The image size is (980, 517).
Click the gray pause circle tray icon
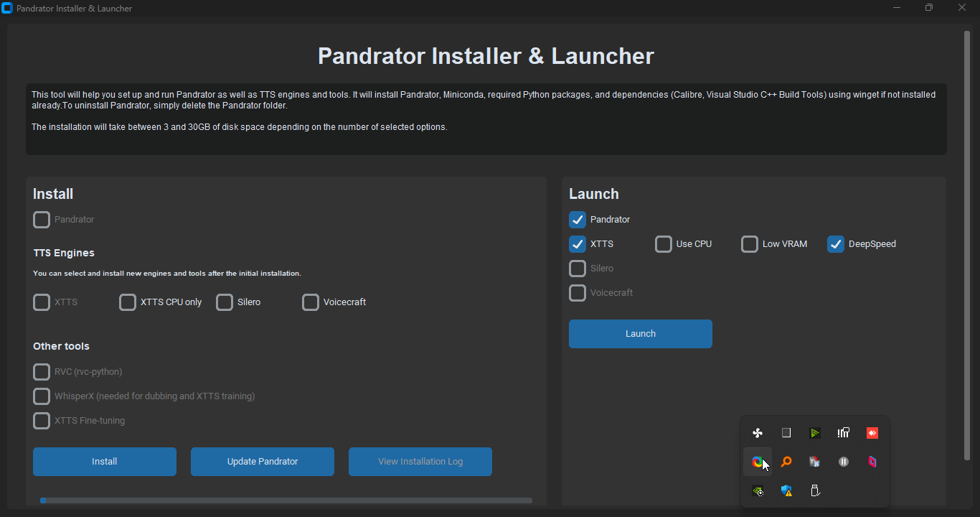[x=844, y=462]
